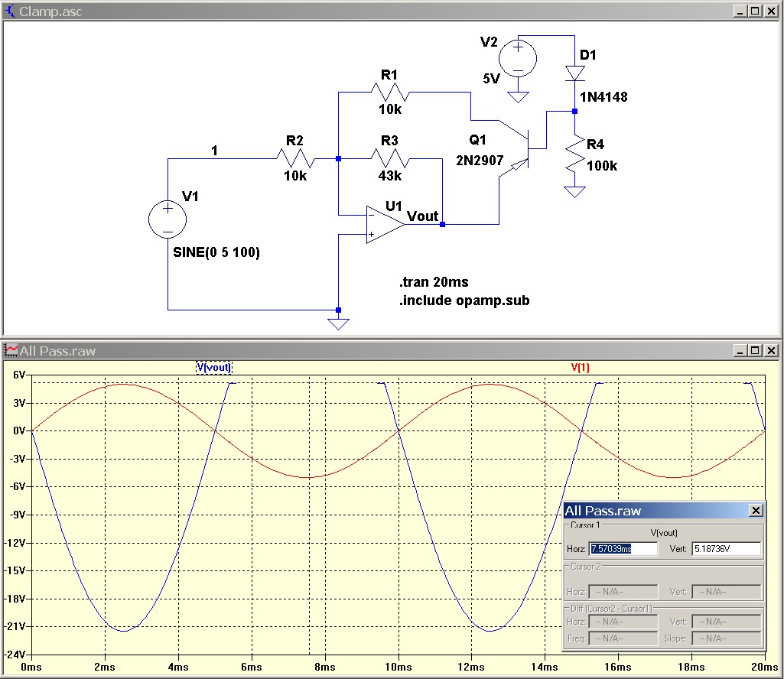Click the 5V value of V2
This screenshot has width=784, height=679.
pyautogui.click(x=492, y=79)
